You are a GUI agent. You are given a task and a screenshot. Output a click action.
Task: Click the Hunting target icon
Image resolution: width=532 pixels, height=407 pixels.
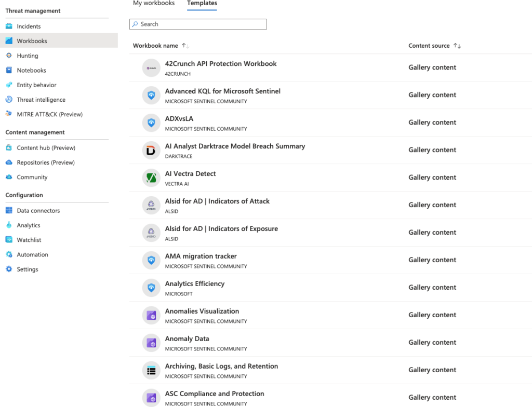pyautogui.click(x=9, y=55)
